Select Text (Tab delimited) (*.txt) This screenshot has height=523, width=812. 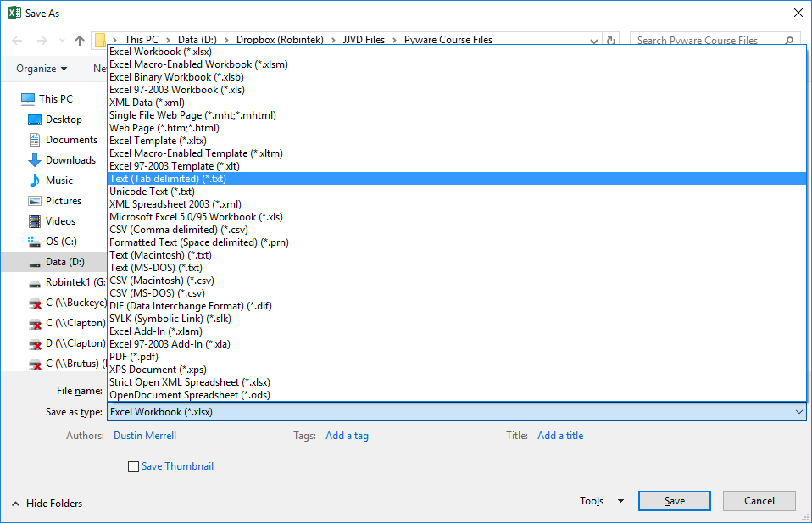tap(457, 179)
